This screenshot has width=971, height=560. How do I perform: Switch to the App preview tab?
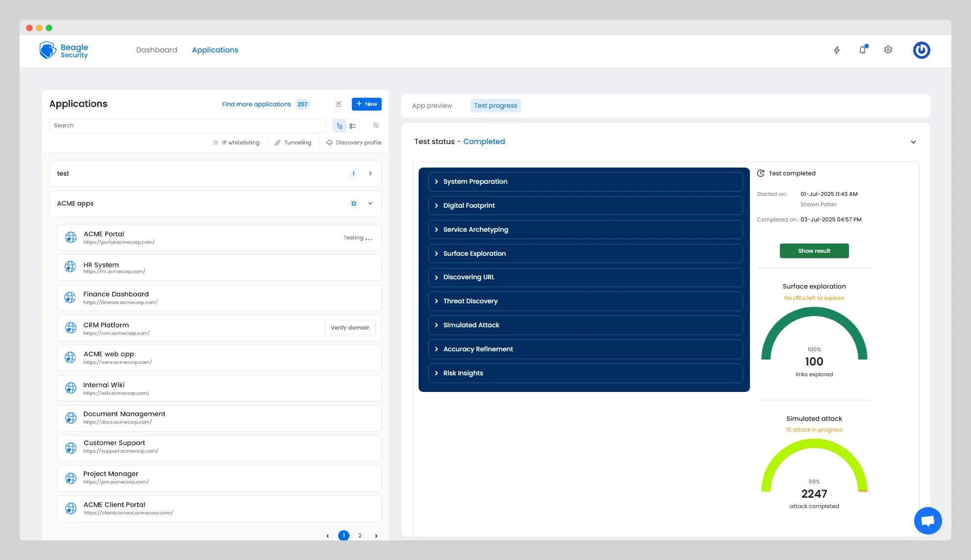pyautogui.click(x=432, y=105)
